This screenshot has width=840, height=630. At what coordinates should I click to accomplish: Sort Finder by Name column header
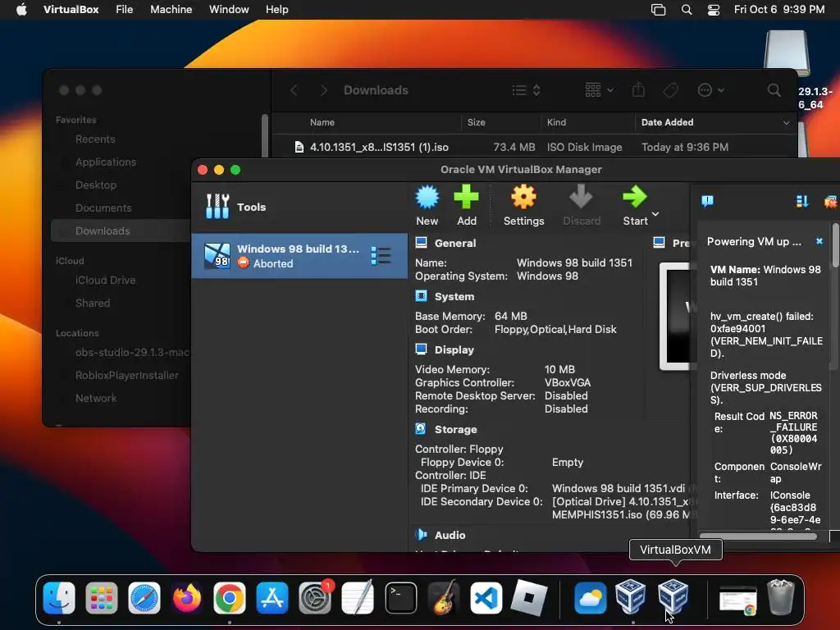pos(322,122)
